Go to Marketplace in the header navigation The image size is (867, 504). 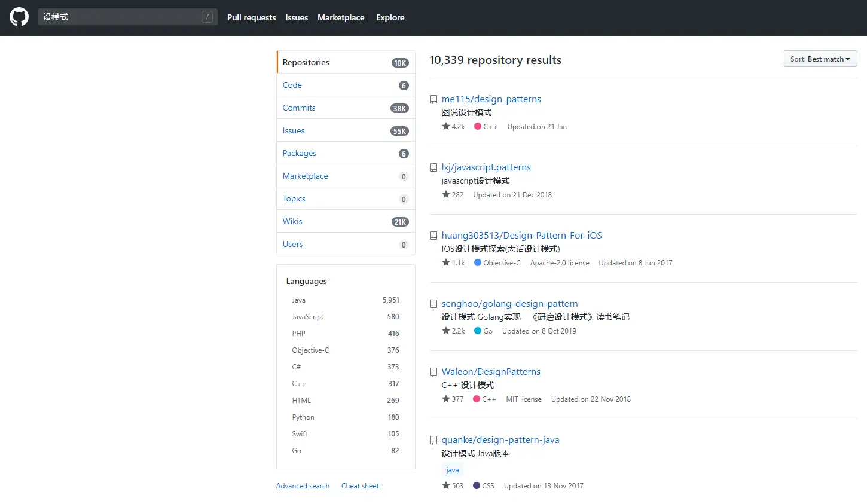pos(341,17)
